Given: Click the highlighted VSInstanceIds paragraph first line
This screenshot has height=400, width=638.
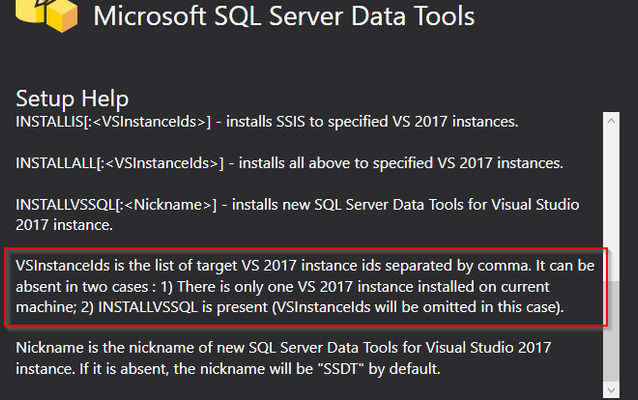Looking at the screenshot, I should click(x=305, y=266).
